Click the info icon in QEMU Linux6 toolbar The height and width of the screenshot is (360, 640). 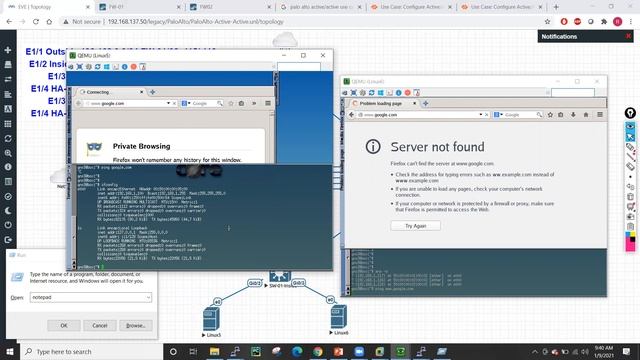pos(398,93)
